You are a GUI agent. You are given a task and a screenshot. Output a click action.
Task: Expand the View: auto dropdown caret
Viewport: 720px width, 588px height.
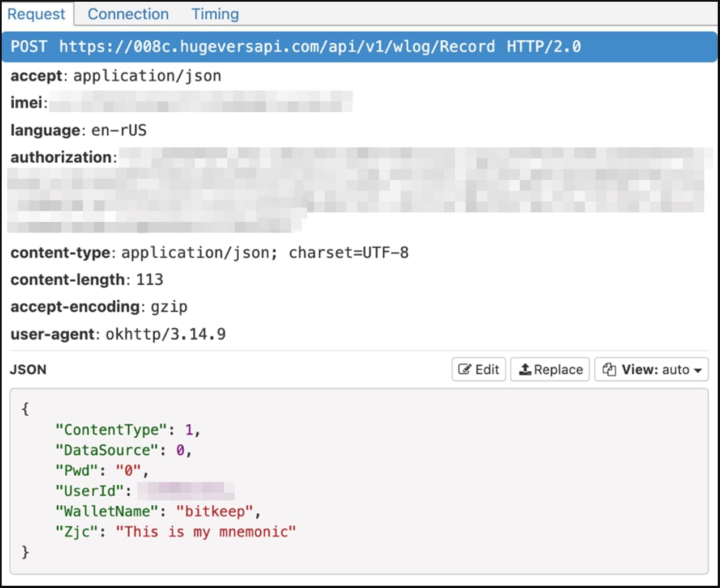click(x=698, y=370)
